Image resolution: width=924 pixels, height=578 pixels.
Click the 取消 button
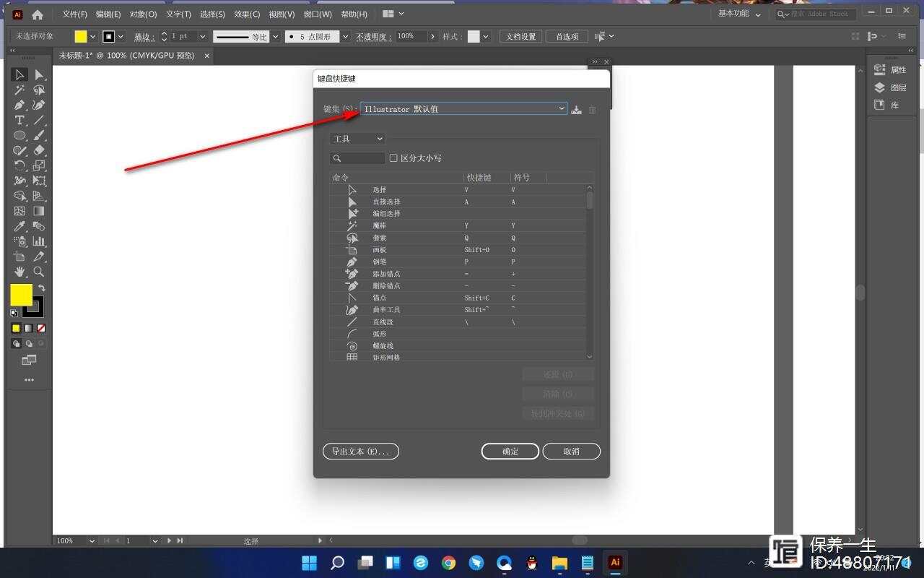click(572, 451)
